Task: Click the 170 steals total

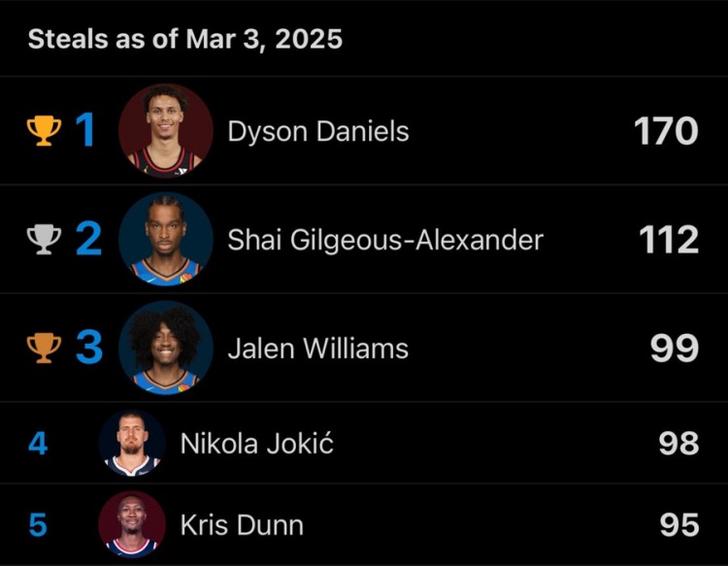Action: [666, 131]
